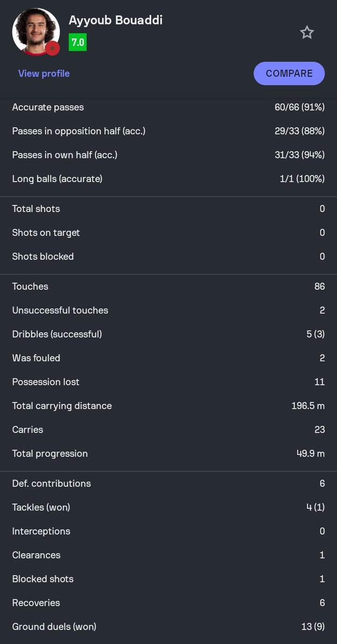Click the Long balls (accurate) label
337x644 pixels.
[x=57, y=179]
